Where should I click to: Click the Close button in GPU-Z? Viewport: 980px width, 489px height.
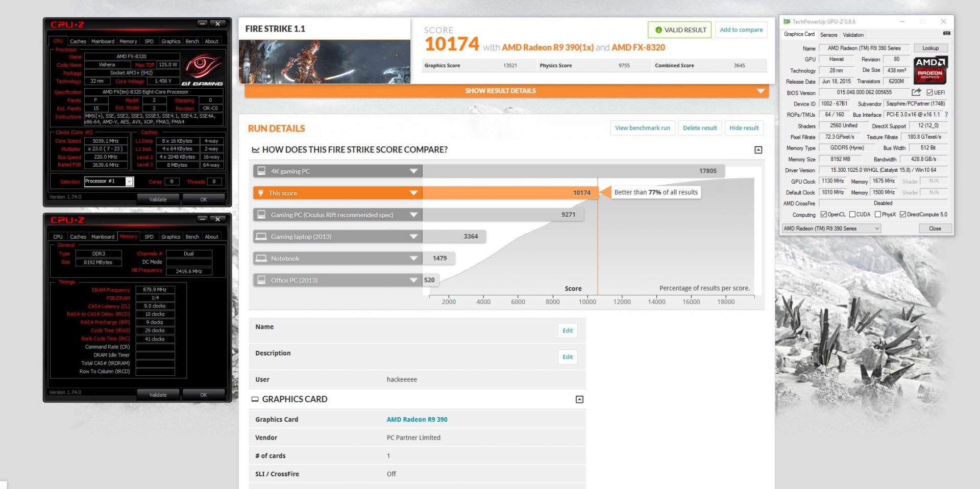click(x=935, y=228)
